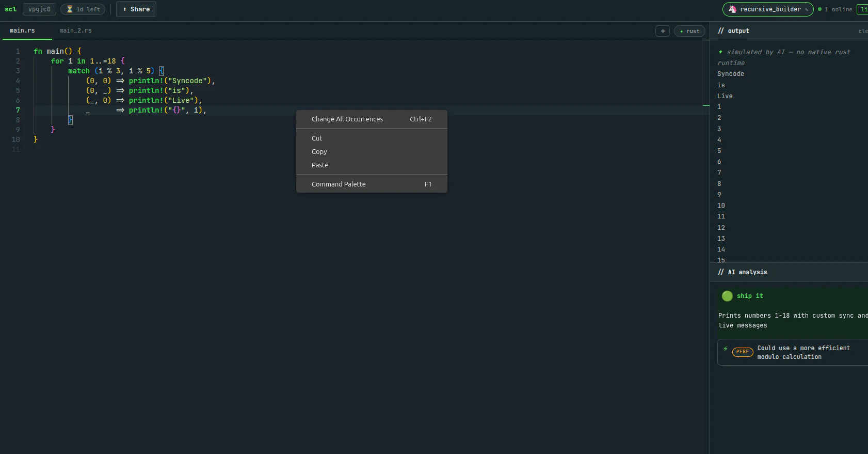This screenshot has height=454, width=868.
Task: Click the for i in 1..=18 line
Action: point(88,61)
